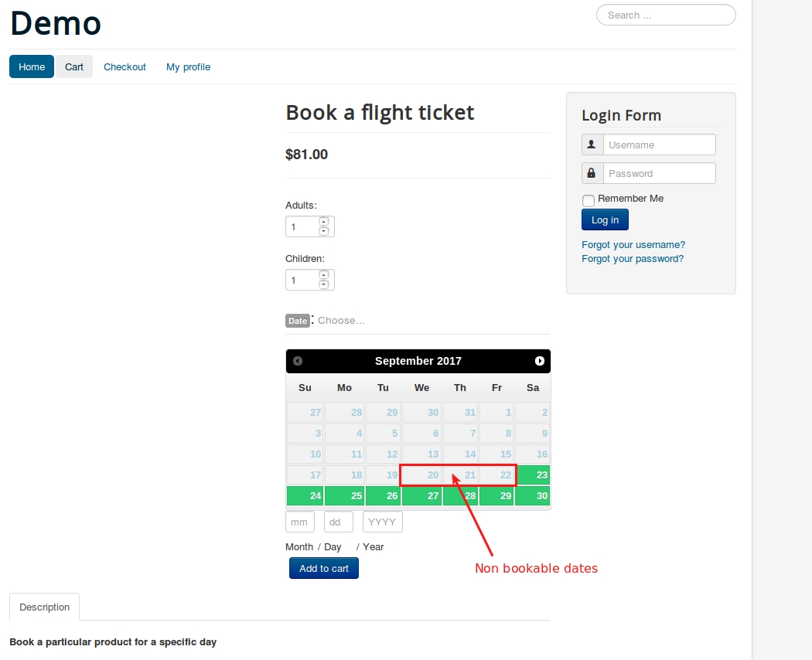
Task: Open the Cart menu item
Action: [x=74, y=66]
